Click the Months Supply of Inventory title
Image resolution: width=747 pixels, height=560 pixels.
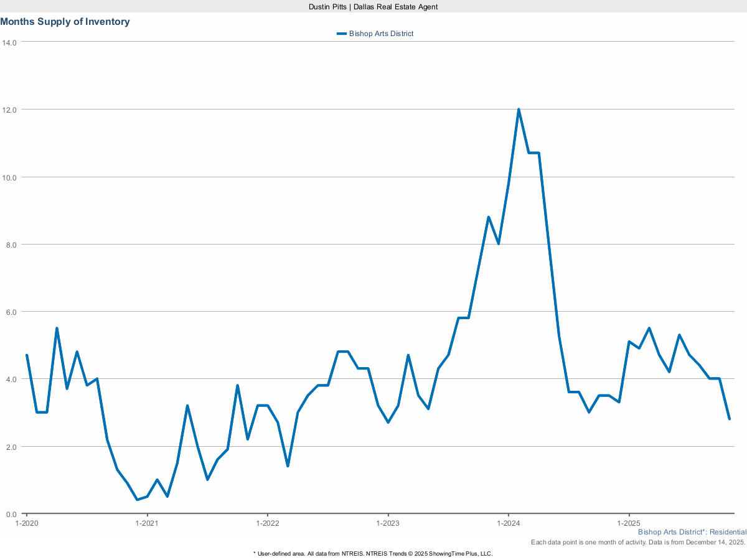pyautogui.click(x=65, y=22)
